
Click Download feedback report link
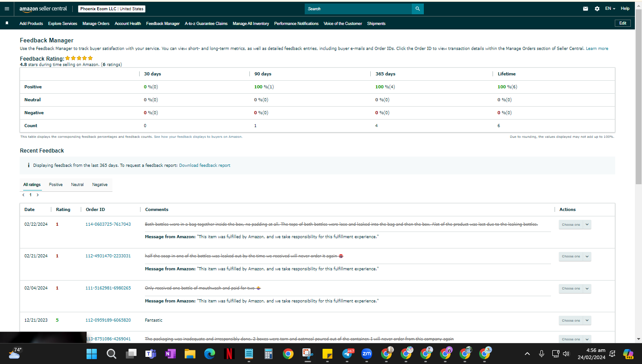pyautogui.click(x=205, y=165)
